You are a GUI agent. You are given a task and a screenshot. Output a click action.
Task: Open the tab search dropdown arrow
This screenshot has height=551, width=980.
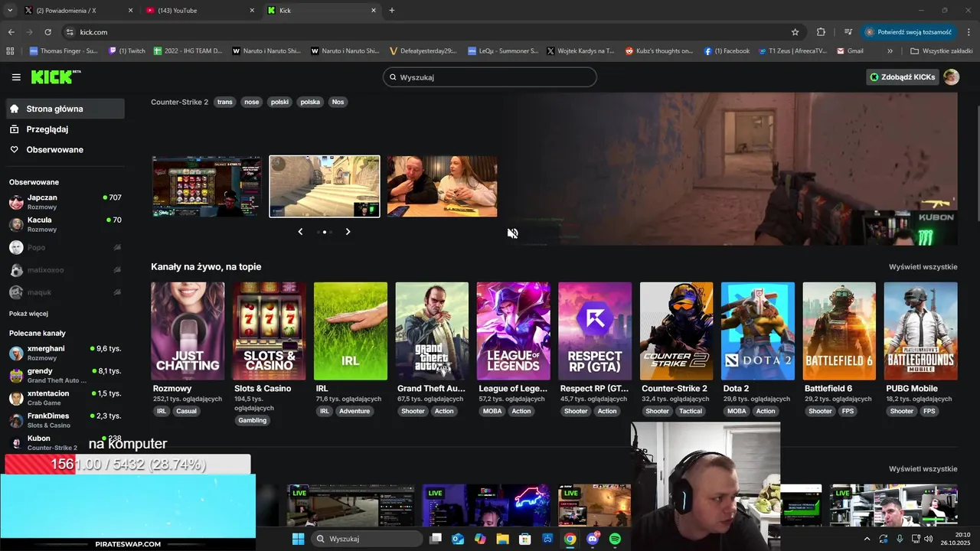(x=10, y=11)
